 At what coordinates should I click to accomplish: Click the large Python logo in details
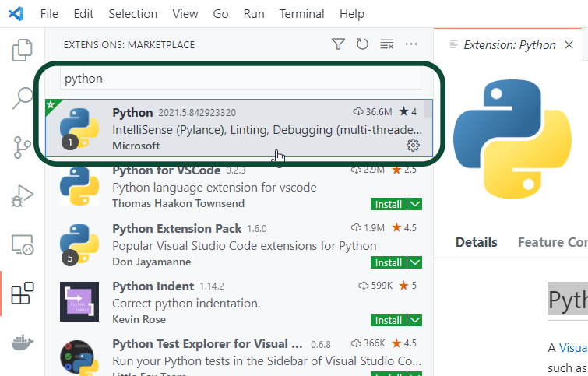click(512, 139)
